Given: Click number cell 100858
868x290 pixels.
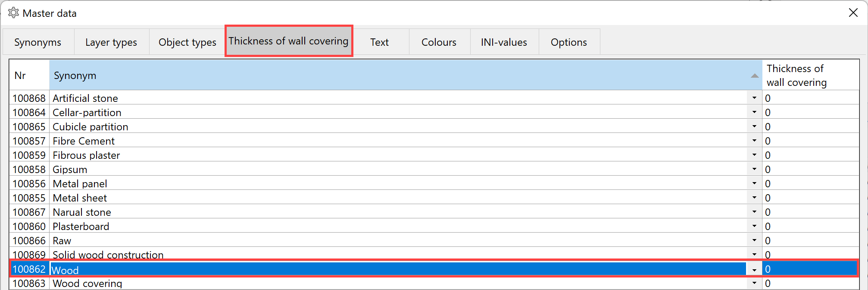Looking at the screenshot, I should click(x=29, y=169).
